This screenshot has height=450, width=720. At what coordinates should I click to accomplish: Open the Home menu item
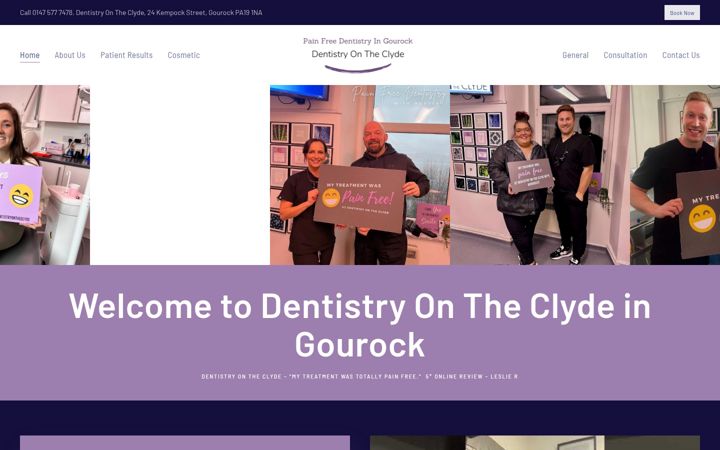29,55
